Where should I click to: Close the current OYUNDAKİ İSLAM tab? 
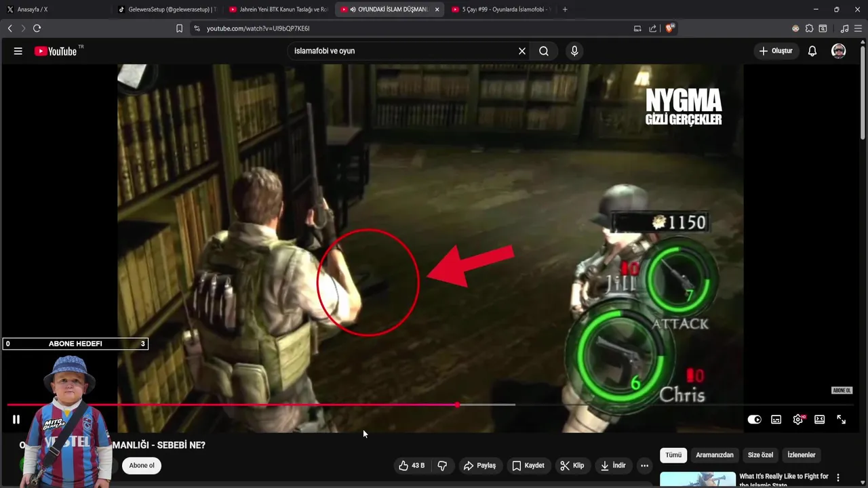tap(437, 9)
